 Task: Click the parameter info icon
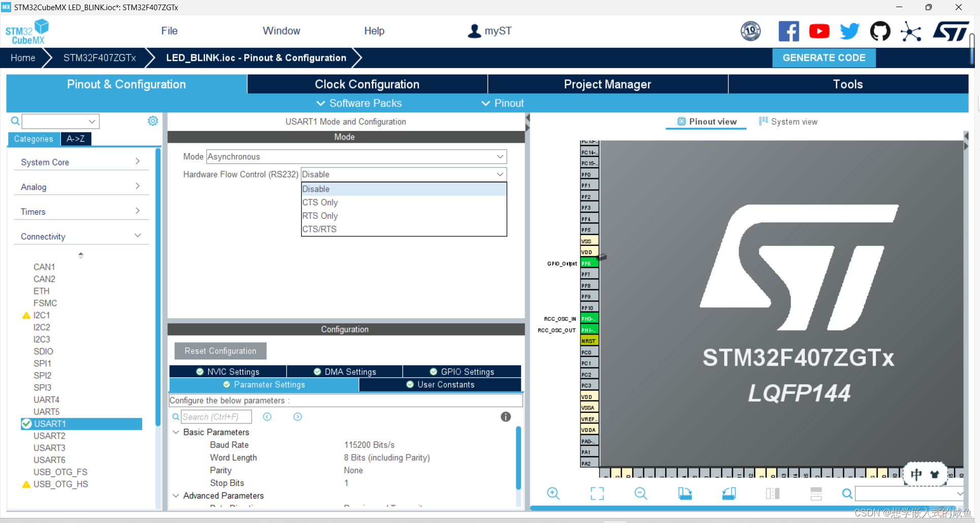coord(505,416)
